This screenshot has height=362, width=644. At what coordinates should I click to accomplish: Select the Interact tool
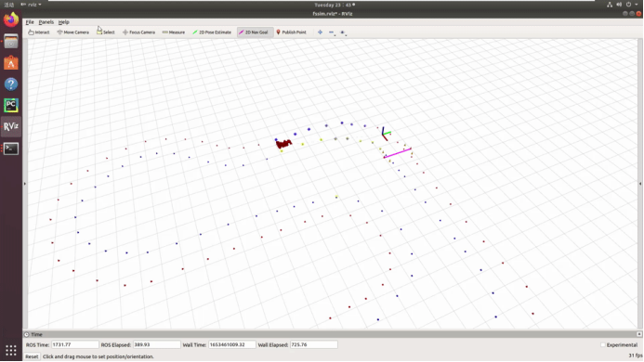pyautogui.click(x=39, y=32)
